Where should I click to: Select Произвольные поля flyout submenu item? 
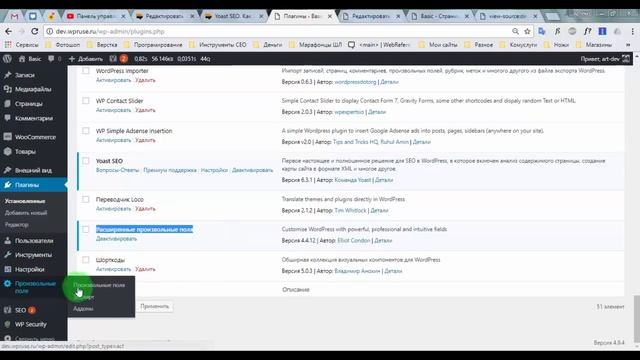pos(99,285)
